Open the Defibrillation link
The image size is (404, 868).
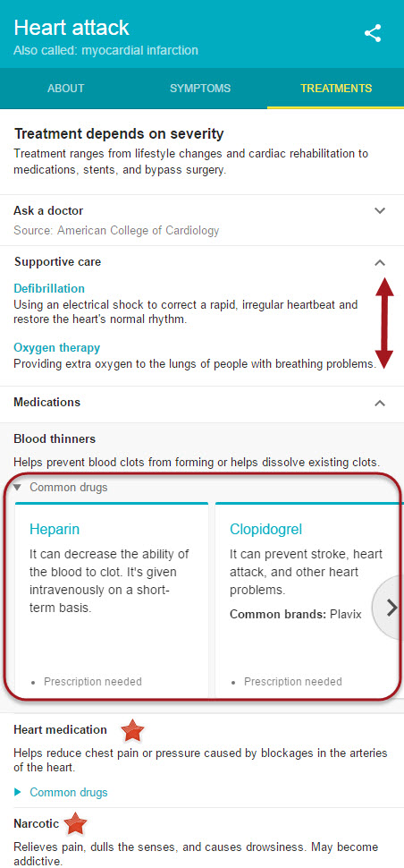point(49,288)
